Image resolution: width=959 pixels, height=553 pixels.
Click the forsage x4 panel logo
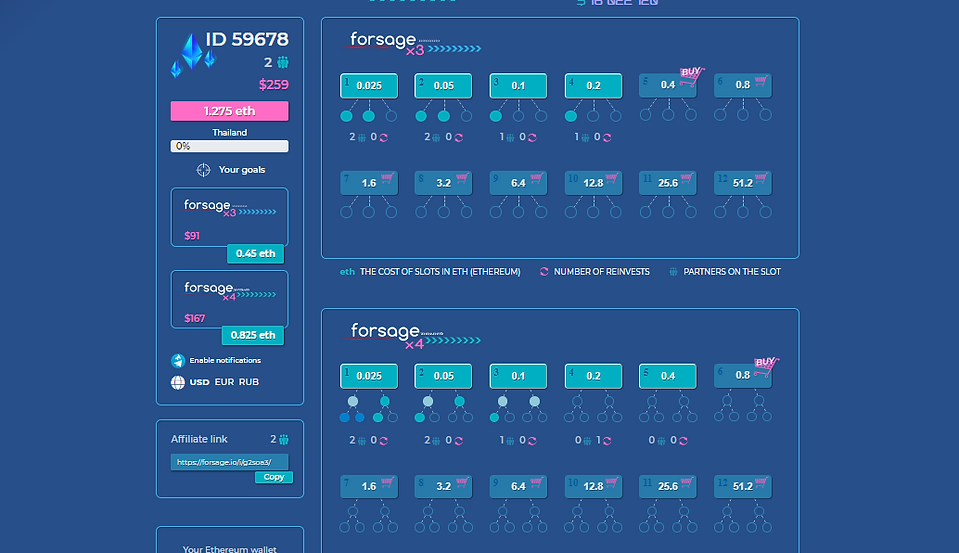[412, 335]
